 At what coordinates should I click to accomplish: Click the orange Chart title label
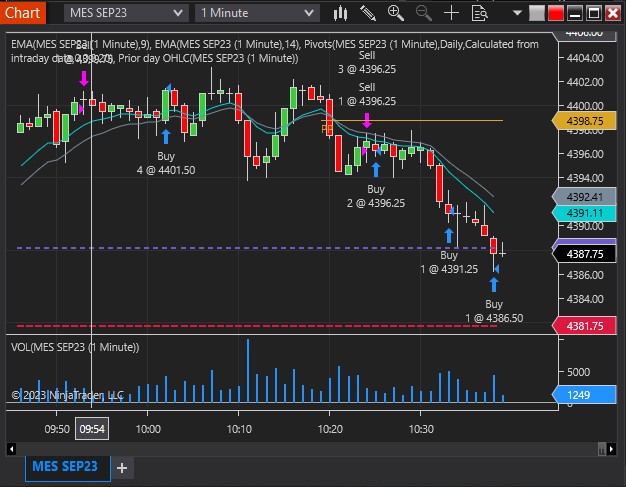[23, 13]
